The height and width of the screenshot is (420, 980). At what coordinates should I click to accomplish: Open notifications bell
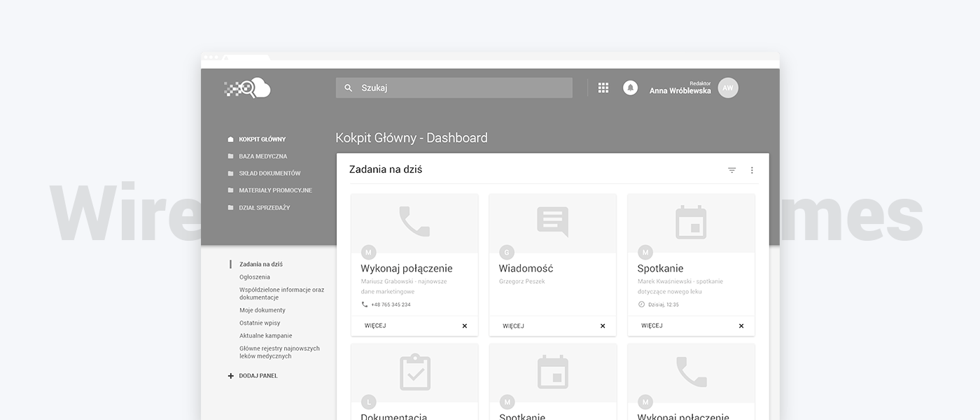(631, 87)
